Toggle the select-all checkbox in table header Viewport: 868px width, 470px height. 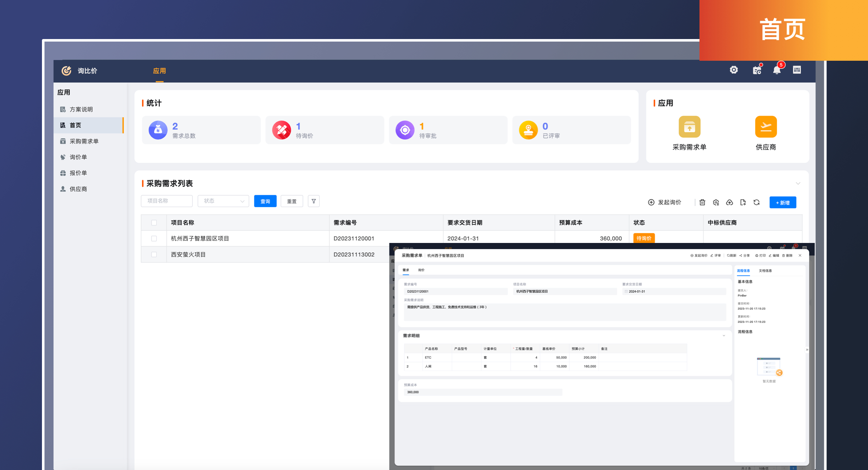coord(154,223)
